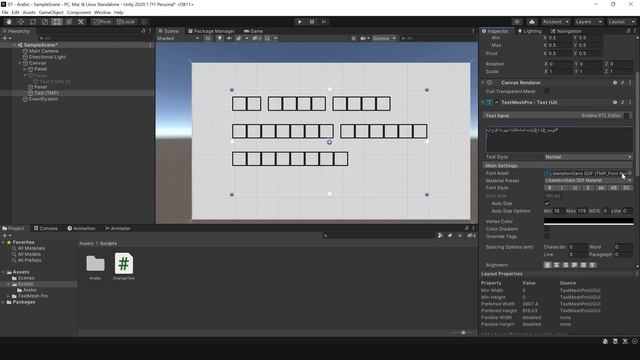The image size is (640, 360).
Task: Toggle Italic font style button
Action: tap(562, 188)
